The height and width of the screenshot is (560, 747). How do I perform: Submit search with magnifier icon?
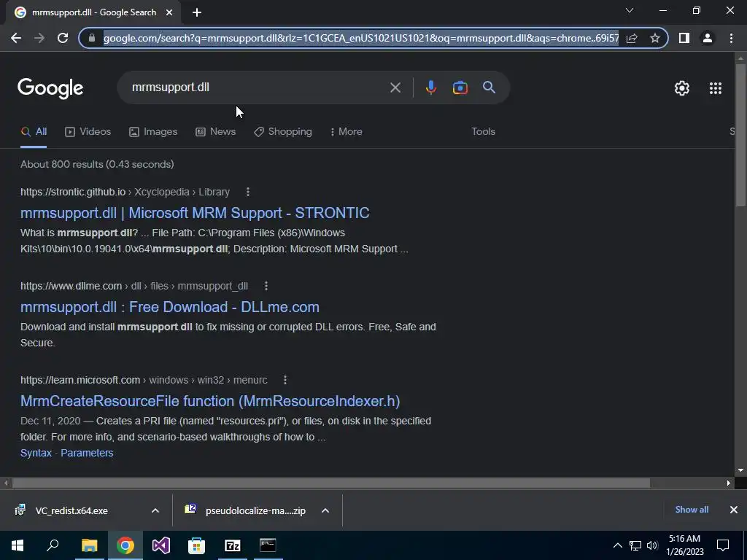point(489,87)
